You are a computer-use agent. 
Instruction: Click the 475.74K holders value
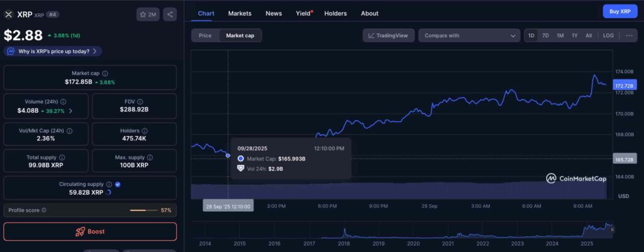click(x=134, y=139)
